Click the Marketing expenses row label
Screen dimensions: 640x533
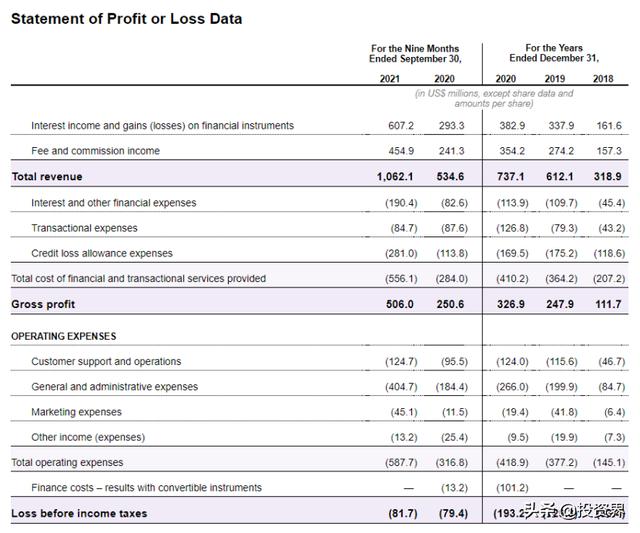(76, 412)
